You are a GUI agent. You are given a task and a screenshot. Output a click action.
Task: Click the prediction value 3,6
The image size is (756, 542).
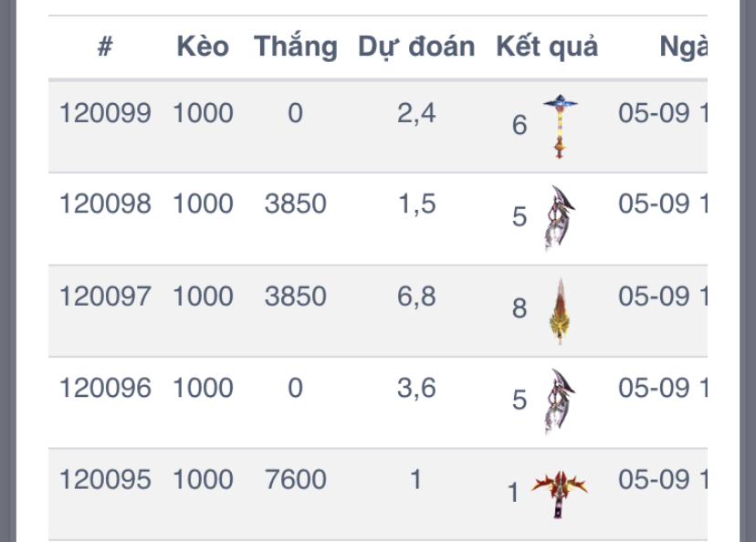[x=416, y=388]
